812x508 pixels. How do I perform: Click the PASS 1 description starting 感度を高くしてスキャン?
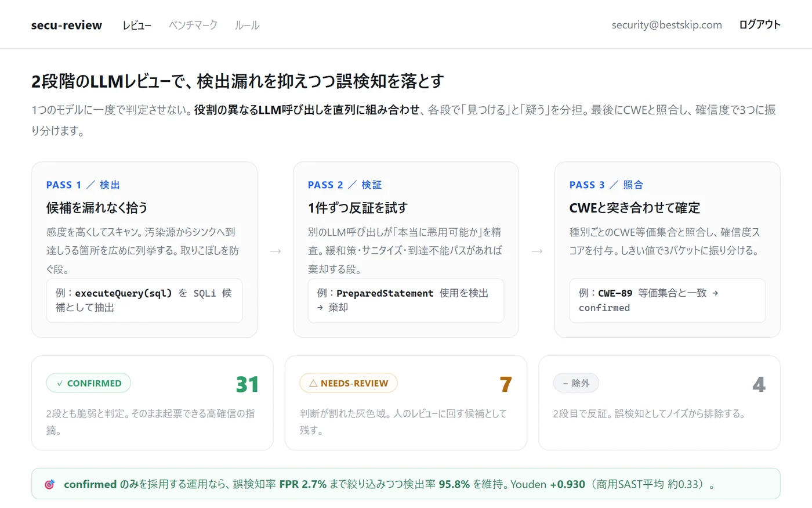click(143, 250)
